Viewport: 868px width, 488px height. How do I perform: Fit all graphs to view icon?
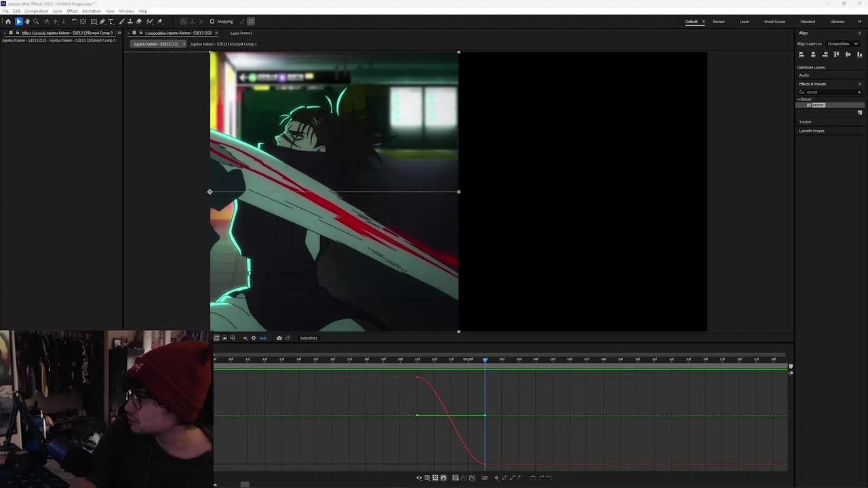[472, 477]
